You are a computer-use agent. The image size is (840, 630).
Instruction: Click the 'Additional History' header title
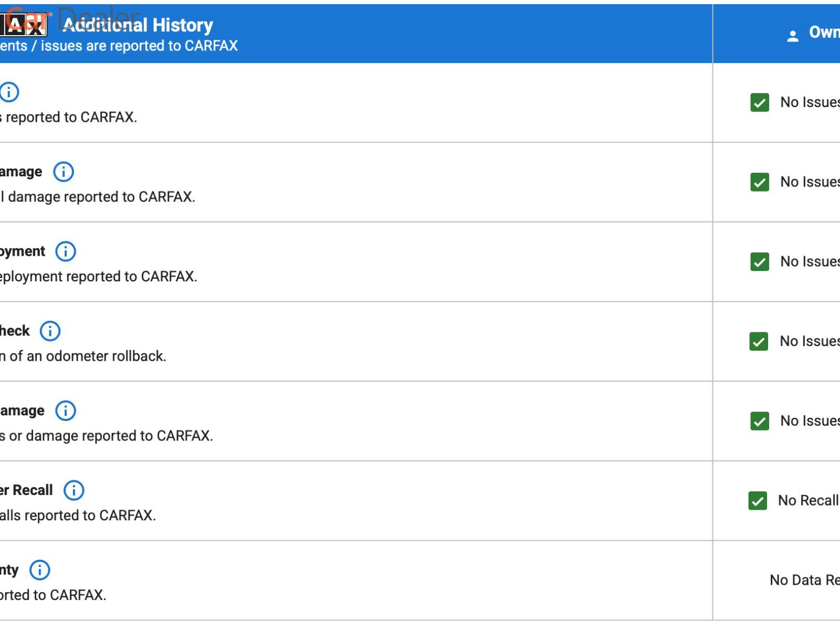[138, 25]
